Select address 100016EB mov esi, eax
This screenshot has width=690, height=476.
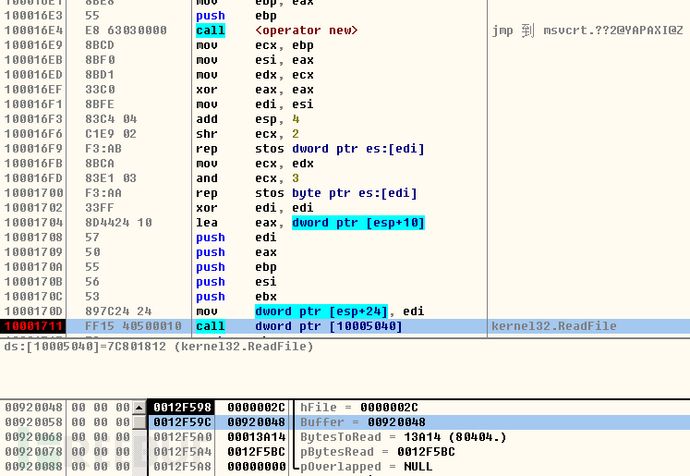pos(345,60)
